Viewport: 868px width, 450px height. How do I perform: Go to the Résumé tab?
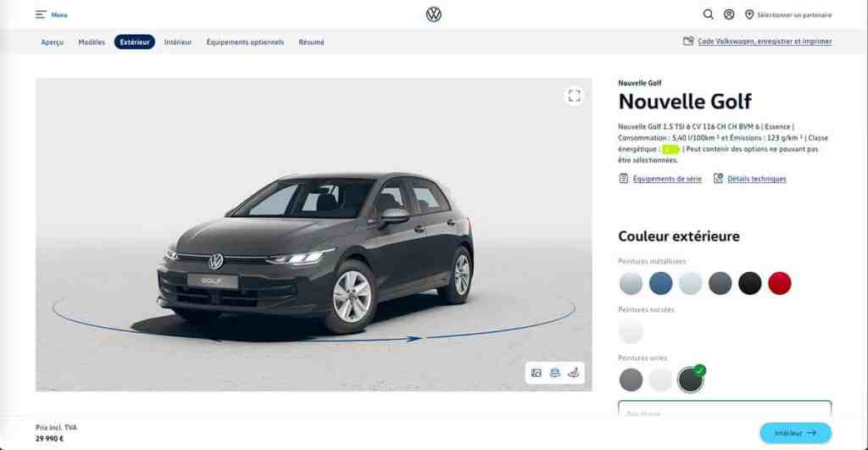[311, 42]
